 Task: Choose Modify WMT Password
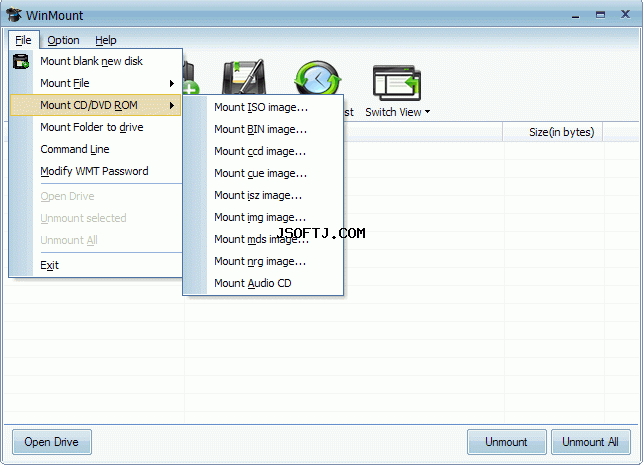pos(95,171)
